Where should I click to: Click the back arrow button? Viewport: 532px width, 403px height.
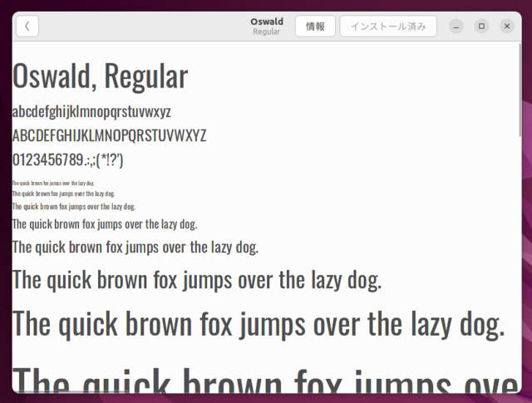(27, 27)
